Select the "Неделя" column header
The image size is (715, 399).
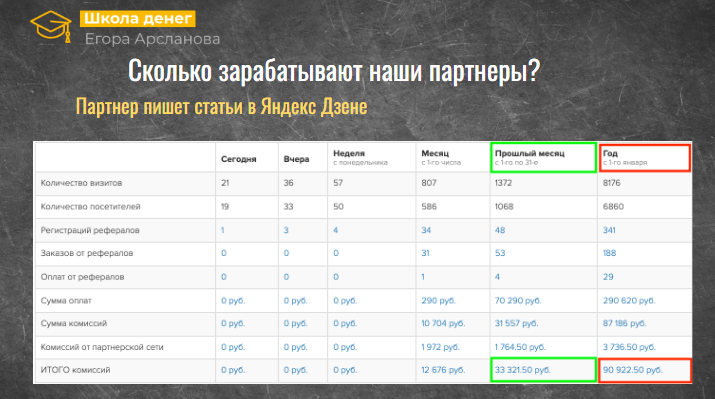tap(349, 154)
